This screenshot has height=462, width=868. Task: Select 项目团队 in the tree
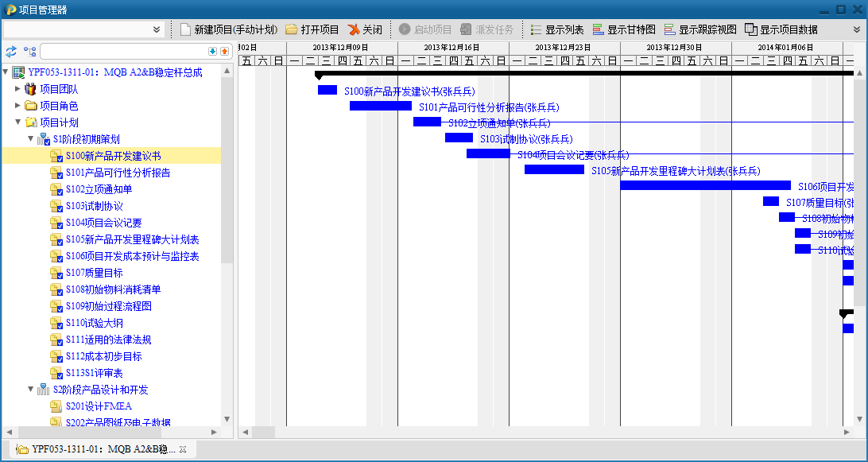coord(59,89)
